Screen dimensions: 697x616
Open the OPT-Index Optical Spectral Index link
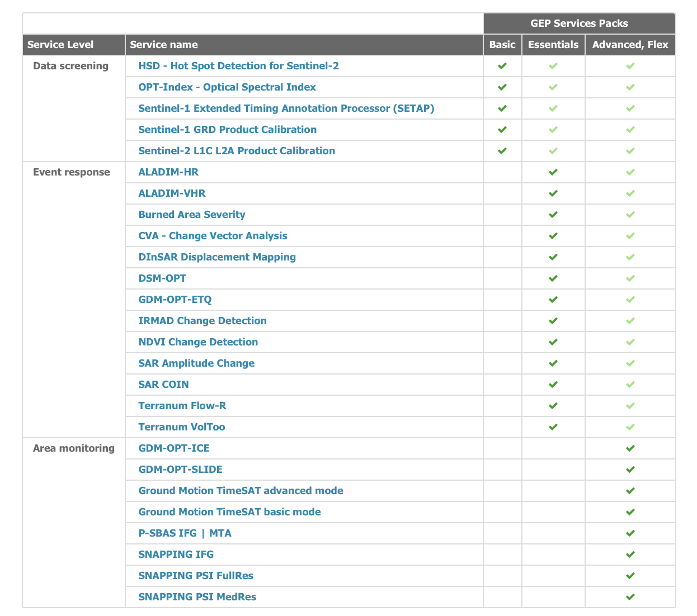pos(227,87)
